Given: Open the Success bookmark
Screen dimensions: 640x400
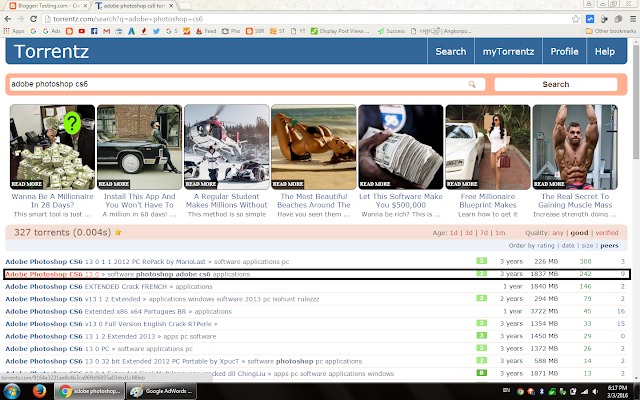Looking at the screenshot, I should coord(391,31).
